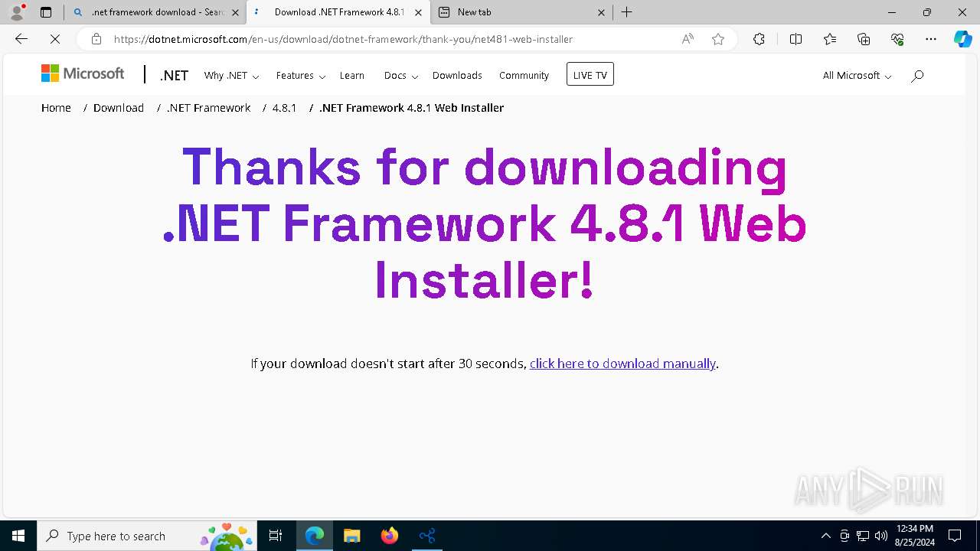This screenshot has height=551, width=980.
Task: Click here to download manually link
Action: [x=622, y=364]
